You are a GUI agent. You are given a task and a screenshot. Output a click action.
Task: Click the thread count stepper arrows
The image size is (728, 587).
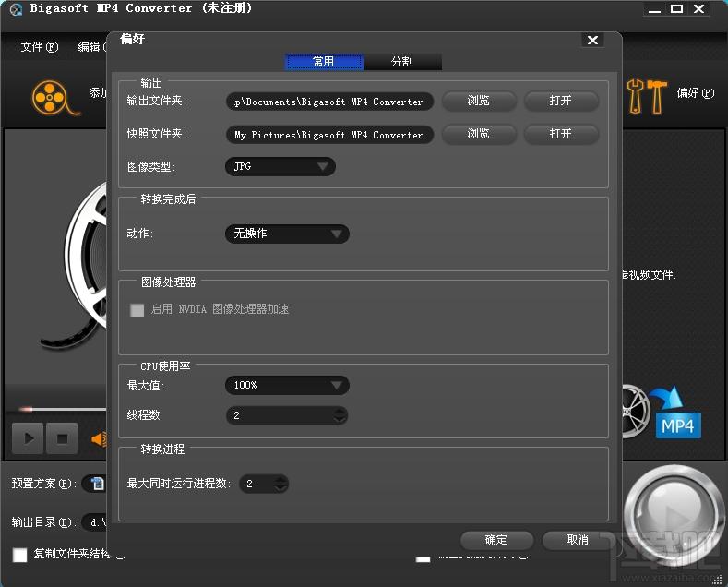[340, 415]
